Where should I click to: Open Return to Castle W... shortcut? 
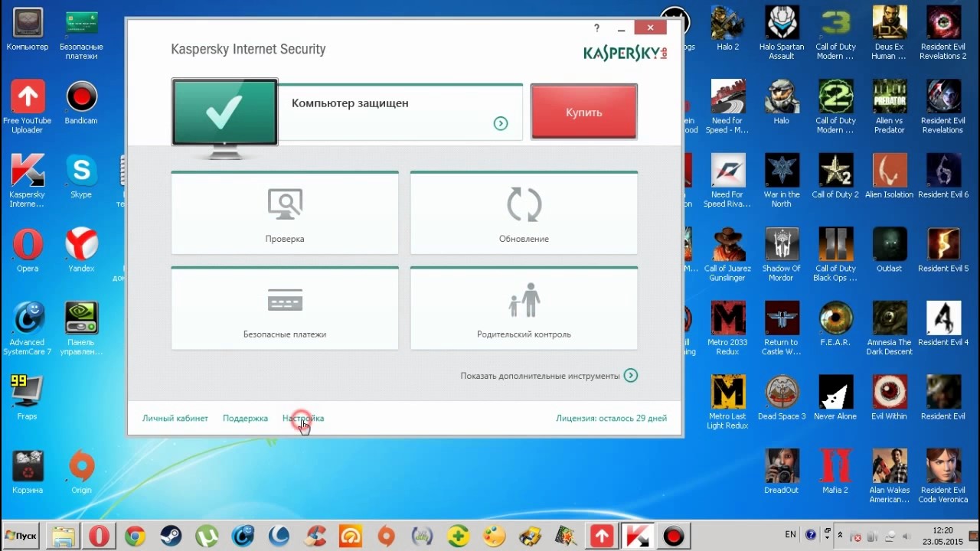(x=782, y=328)
